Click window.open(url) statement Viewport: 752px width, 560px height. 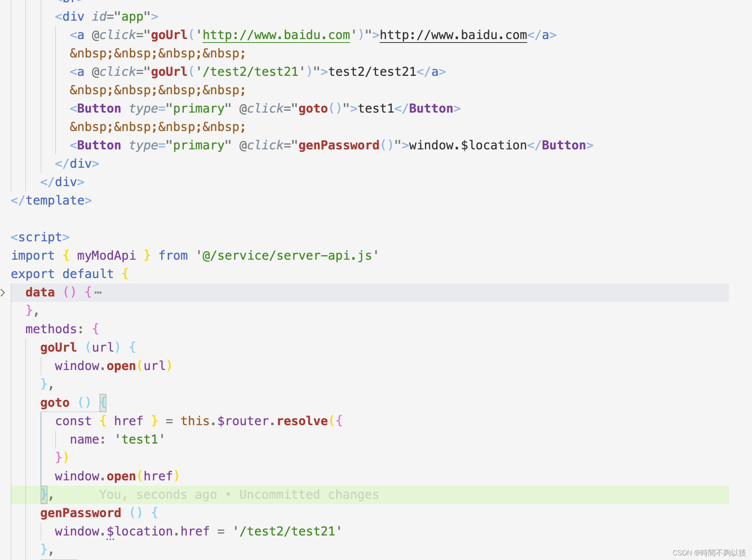pyautogui.click(x=113, y=366)
